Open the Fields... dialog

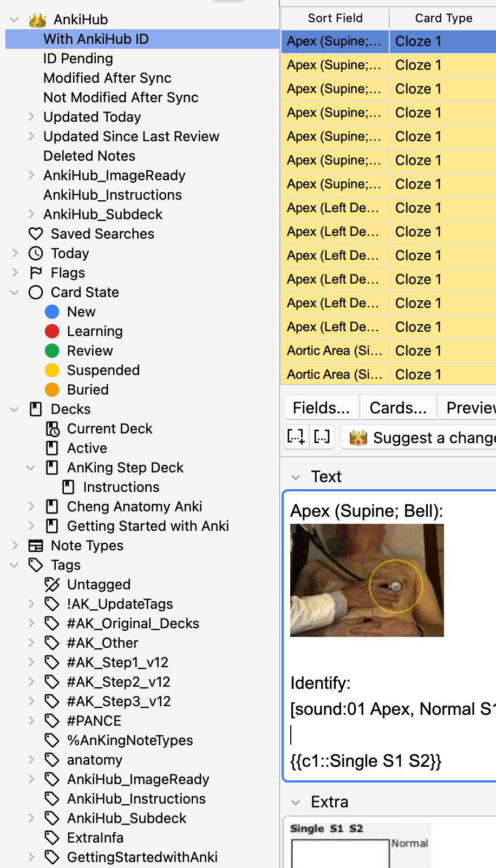[x=321, y=407]
